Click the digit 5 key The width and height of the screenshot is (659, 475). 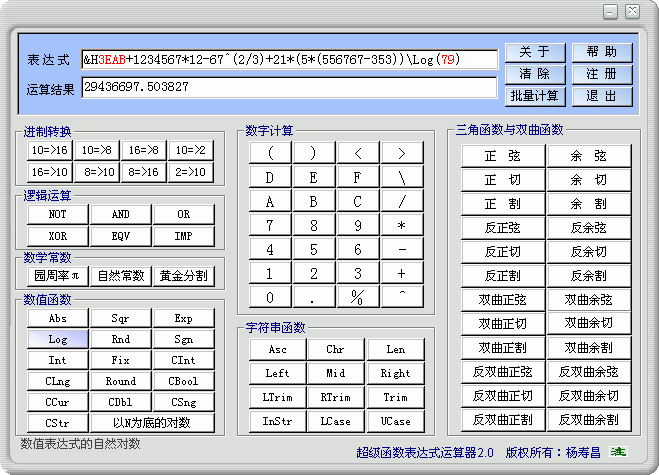coord(314,249)
